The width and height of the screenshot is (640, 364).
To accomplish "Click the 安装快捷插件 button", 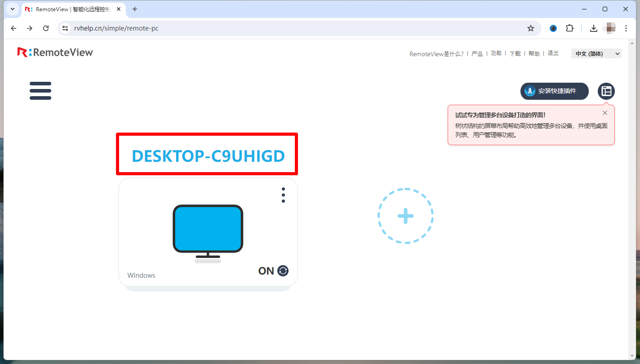I will pos(554,91).
